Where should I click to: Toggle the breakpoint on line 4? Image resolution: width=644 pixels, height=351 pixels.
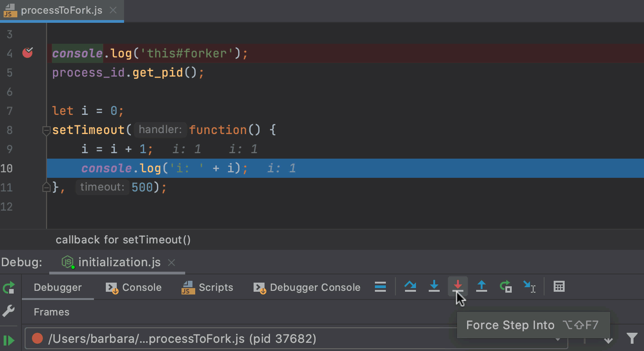tap(28, 53)
